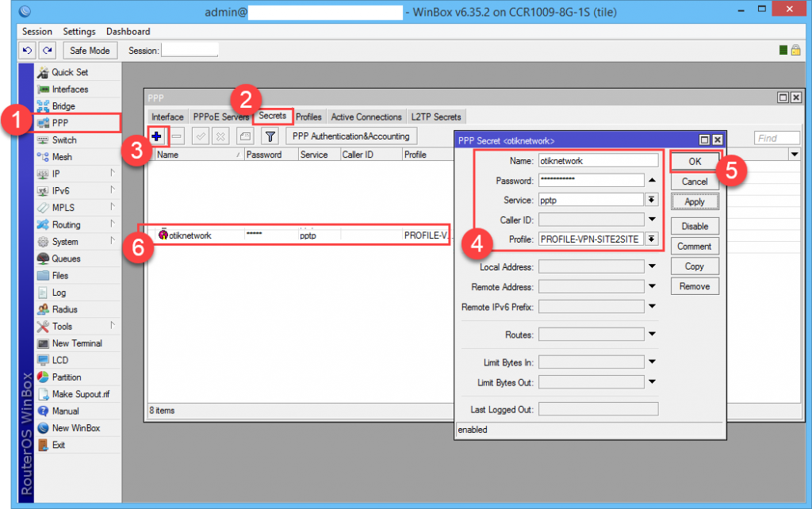Image resolution: width=812 pixels, height=509 pixels.
Task: Click OK in PPP Secret dialog
Action: point(695,162)
